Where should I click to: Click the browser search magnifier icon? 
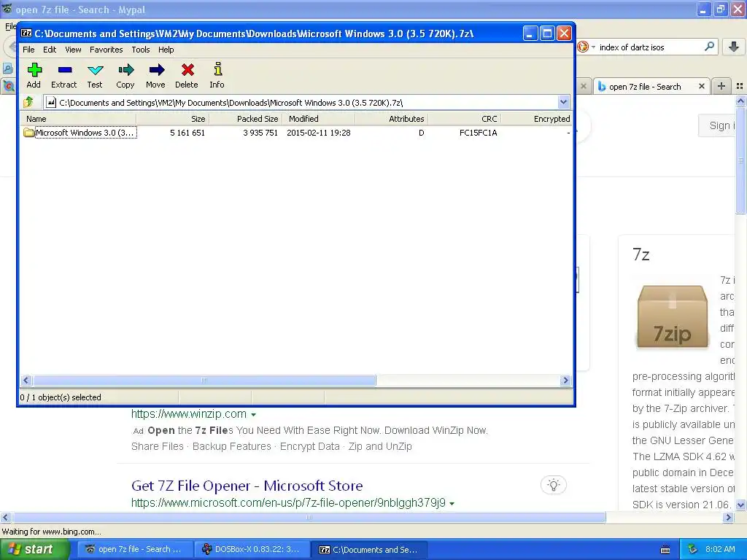tap(709, 47)
